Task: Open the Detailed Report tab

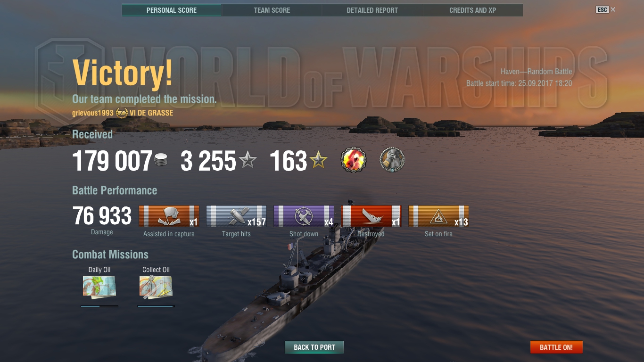Action: click(372, 10)
